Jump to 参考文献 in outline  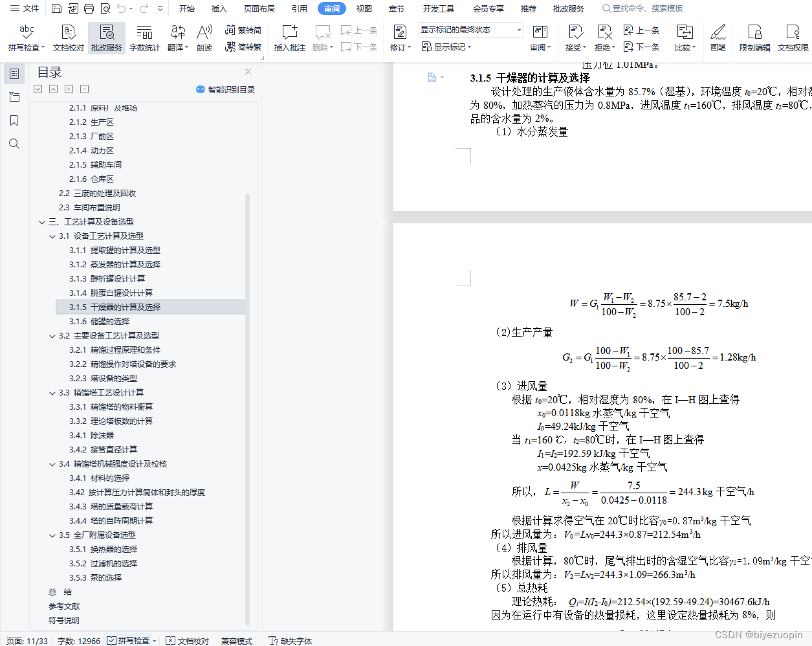[64, 607]
